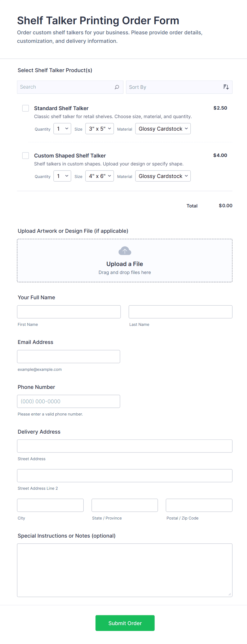The height and width of the screenshot is (644, 247).
Task: Click the Standard Shelf Talker material dropdown arrow
Action: (x=186, y=128)
